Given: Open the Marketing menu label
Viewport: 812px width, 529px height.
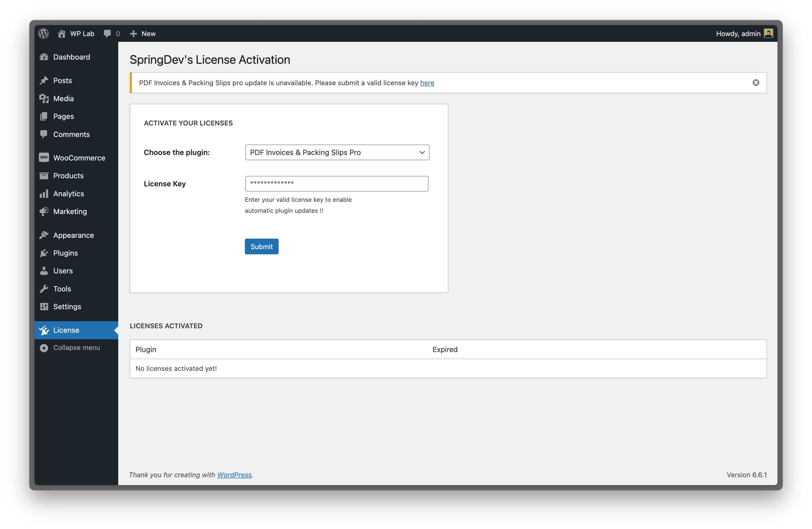Looking at the screenshot, I should pyautogui.click(x=70, y=211).
